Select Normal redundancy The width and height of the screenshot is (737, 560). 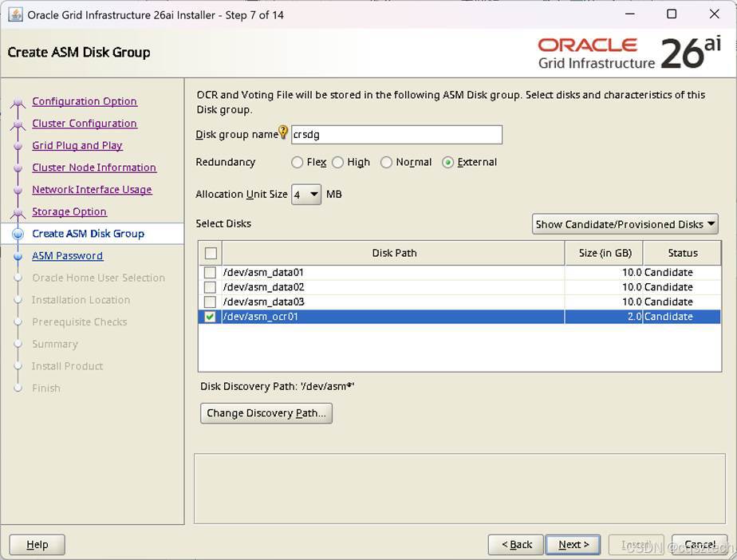point(386,162)
